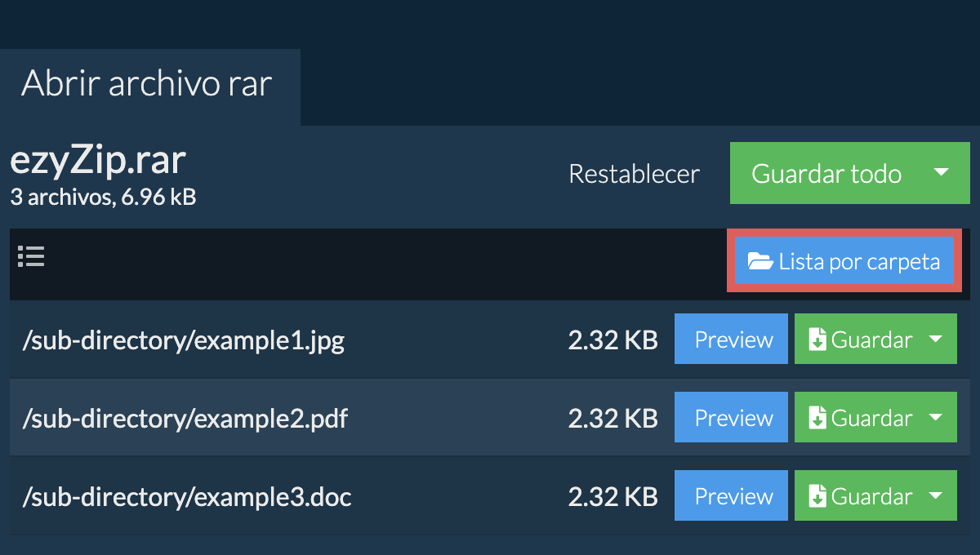Select the Abrir archivo rar tab
The height and width of the screenshot is (555, 980).
tap(147, 85)
